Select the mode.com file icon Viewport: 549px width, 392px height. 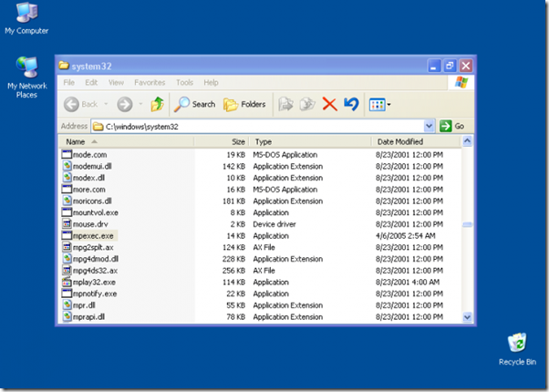[x=67, y=154]
